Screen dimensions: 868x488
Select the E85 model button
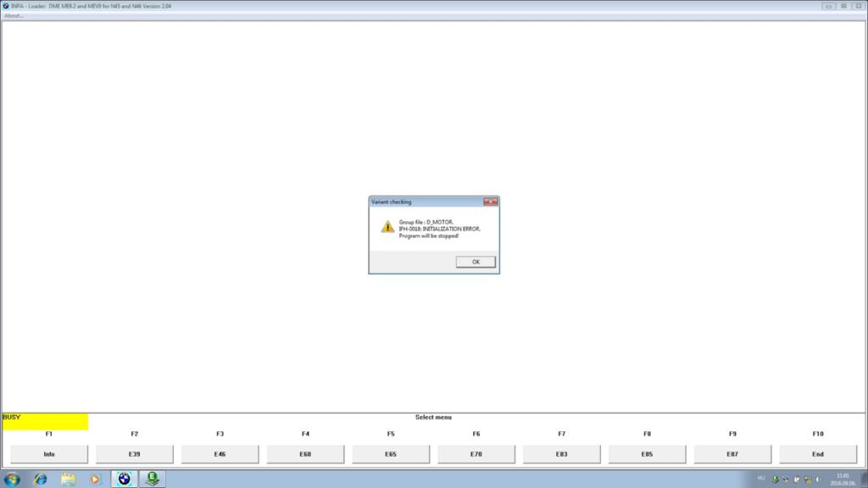(x=647, y=454)
